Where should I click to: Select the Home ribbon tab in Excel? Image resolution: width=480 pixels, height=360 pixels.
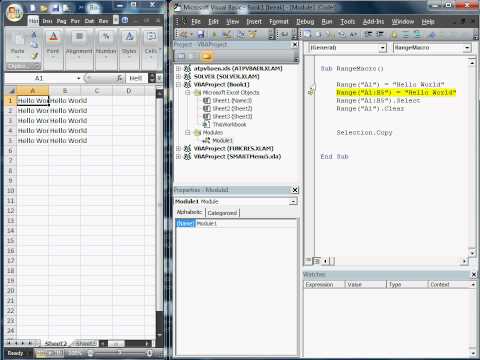click(x=33, y=21)
